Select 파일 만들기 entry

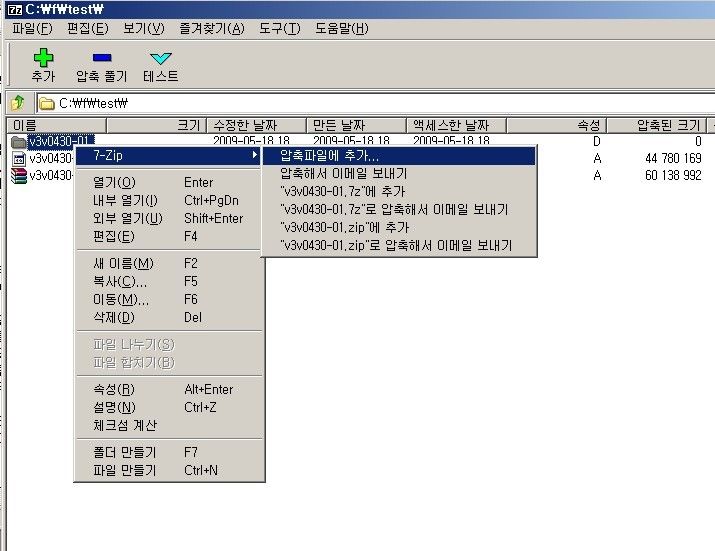[169, 470]
